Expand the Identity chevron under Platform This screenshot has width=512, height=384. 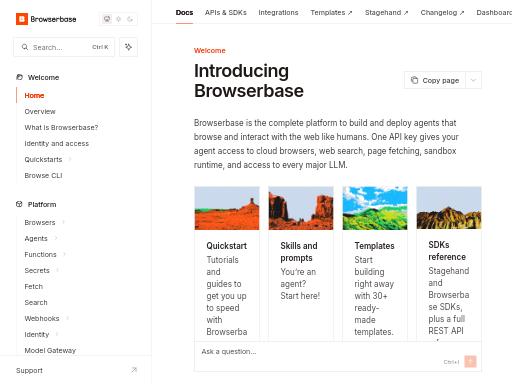pyautogui.click(x=57, y=334)
